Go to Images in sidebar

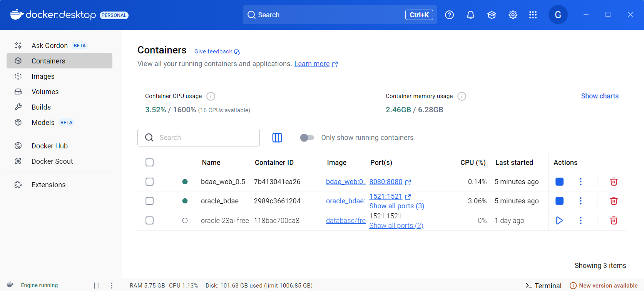point(43,76)
